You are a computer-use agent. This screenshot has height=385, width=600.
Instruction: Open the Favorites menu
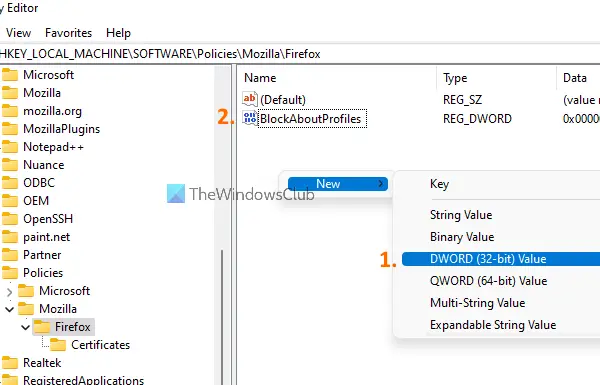click(x=68, y=33)
